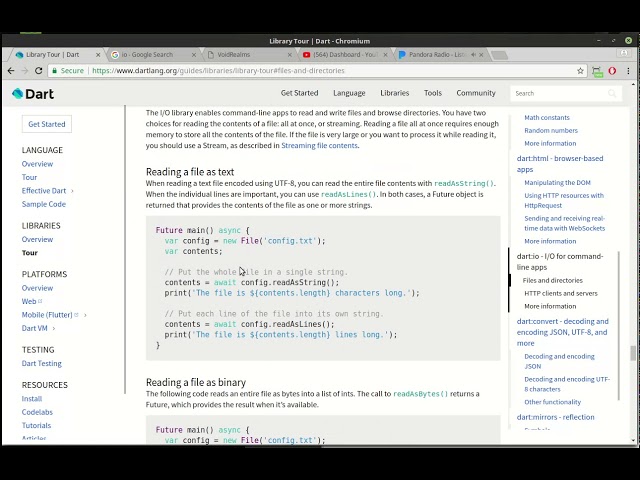Image resolution: width=640 pixels, height=480 pixels.
Task: Open Community in top navigation
Action: coord(476,93)
